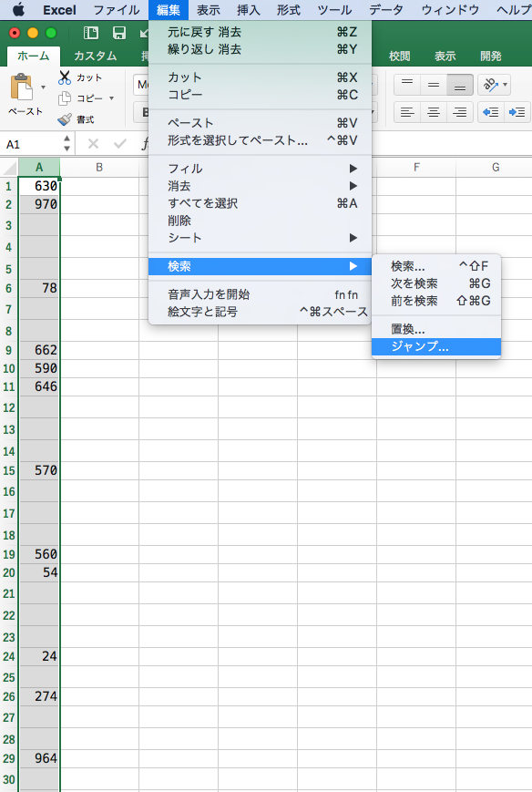Switch to the 校閲 ribbon tab
Image resolution: width=532 pixels, height=792 pixels.
click(x=400, y=57)
